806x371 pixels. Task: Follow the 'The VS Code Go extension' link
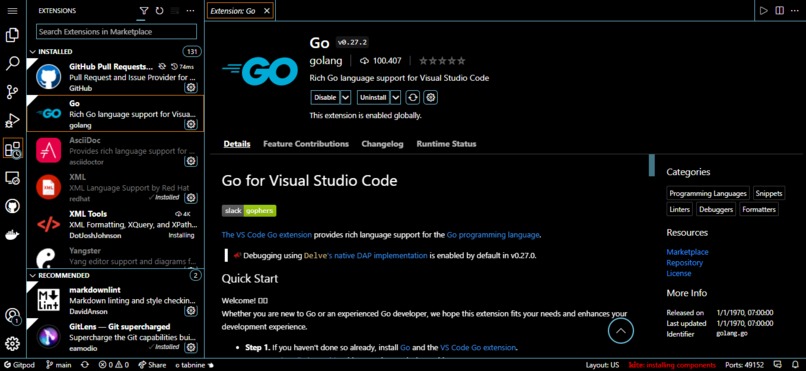pos(266,235)
